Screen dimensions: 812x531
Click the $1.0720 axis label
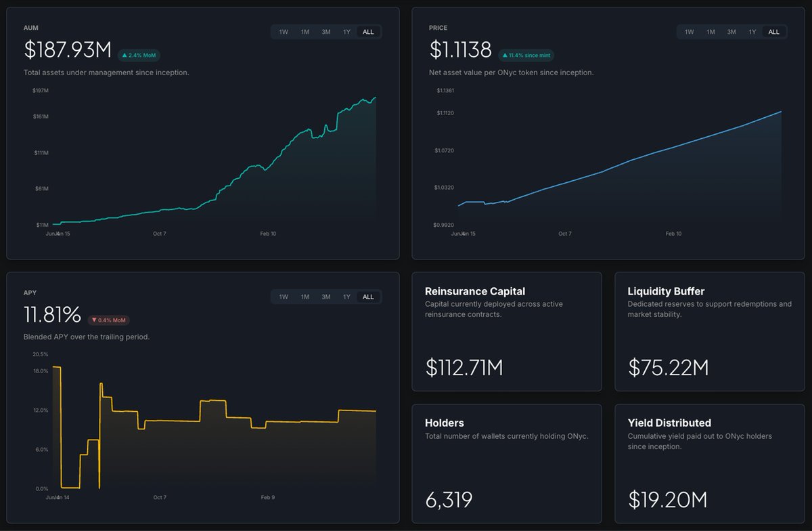click(x=445, y=150)
